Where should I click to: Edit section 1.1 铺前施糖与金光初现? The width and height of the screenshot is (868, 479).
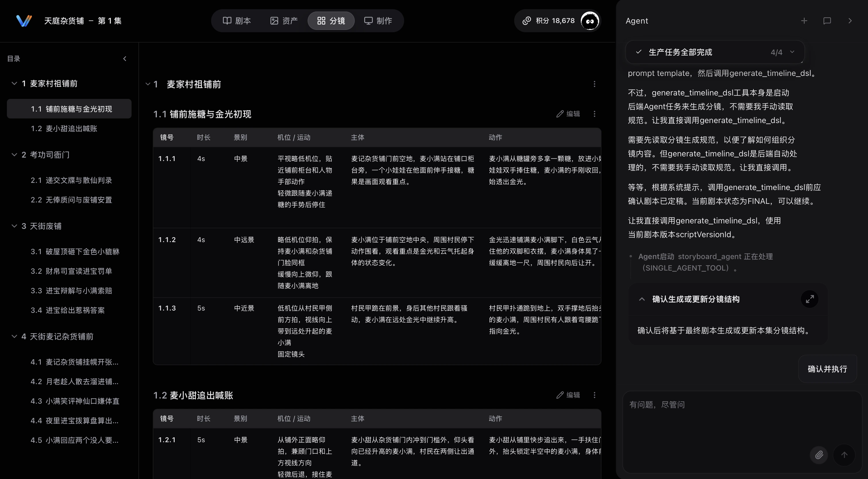(568, 114)
